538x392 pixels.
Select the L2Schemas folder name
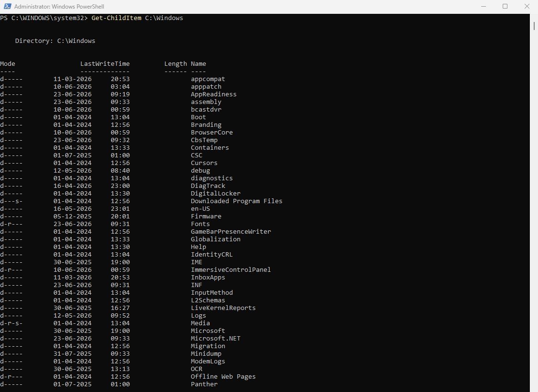click(208, 300)
